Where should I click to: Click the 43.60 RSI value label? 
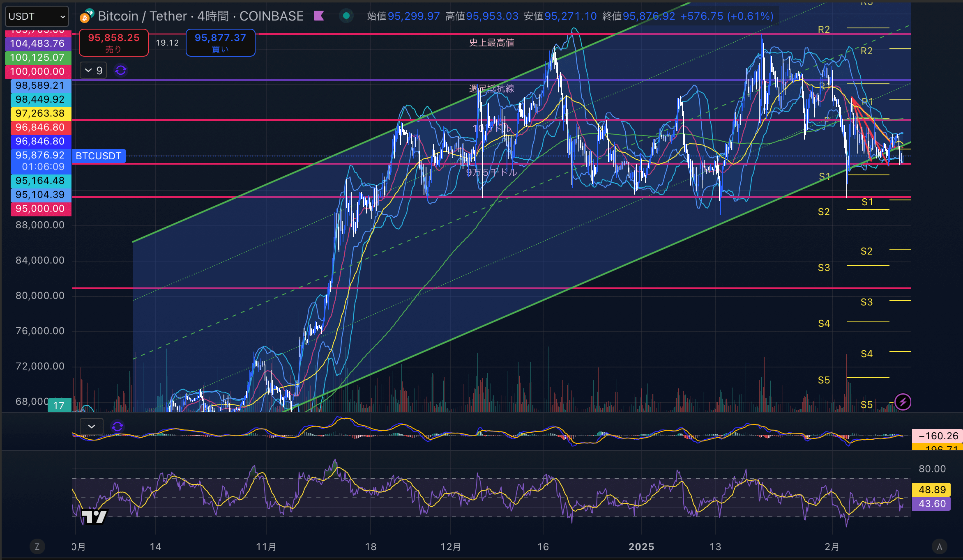coord(931,504)
